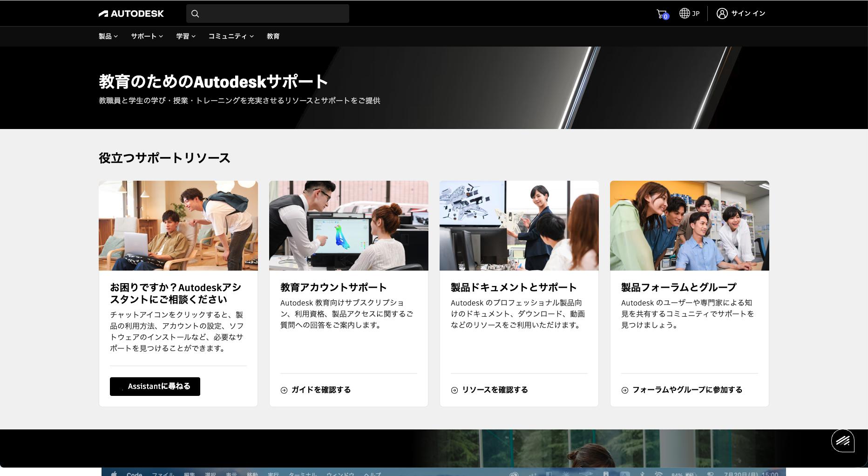Click the Assistantに尋ねる button
868x476 pixels.
coord(155,387)
